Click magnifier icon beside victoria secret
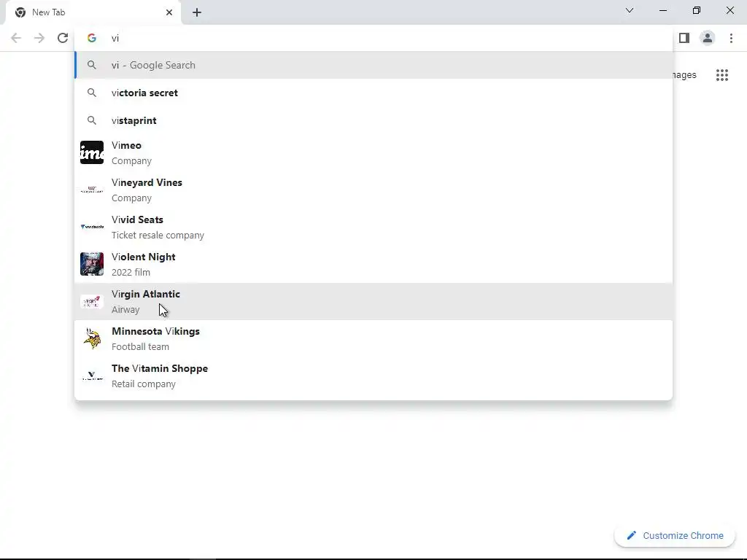 [x=92, y=93]
